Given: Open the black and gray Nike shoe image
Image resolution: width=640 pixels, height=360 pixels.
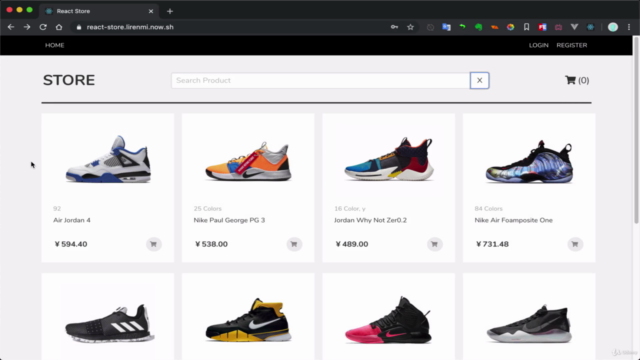Looking at the screenshot, I should tap(529, 323).
